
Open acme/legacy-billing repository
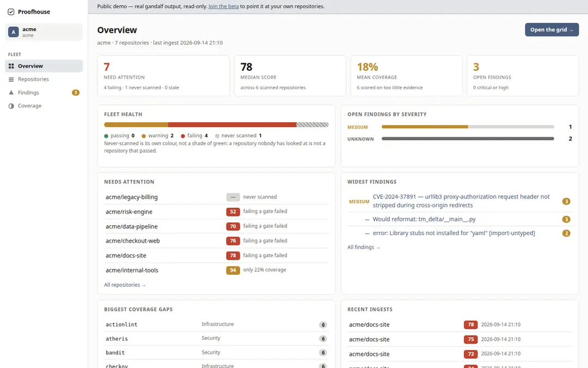(132, 197)
